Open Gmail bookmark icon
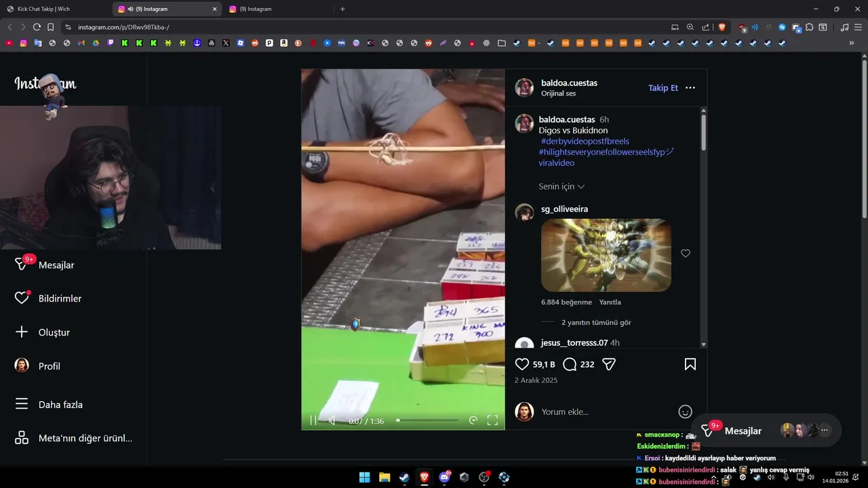 tap(81, 43)
